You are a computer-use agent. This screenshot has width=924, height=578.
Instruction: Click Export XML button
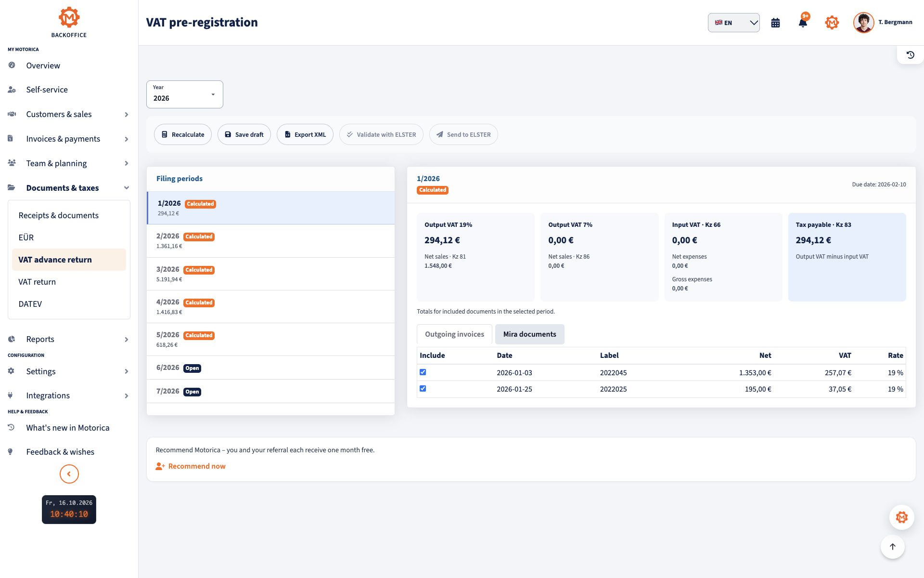point(305,134)
